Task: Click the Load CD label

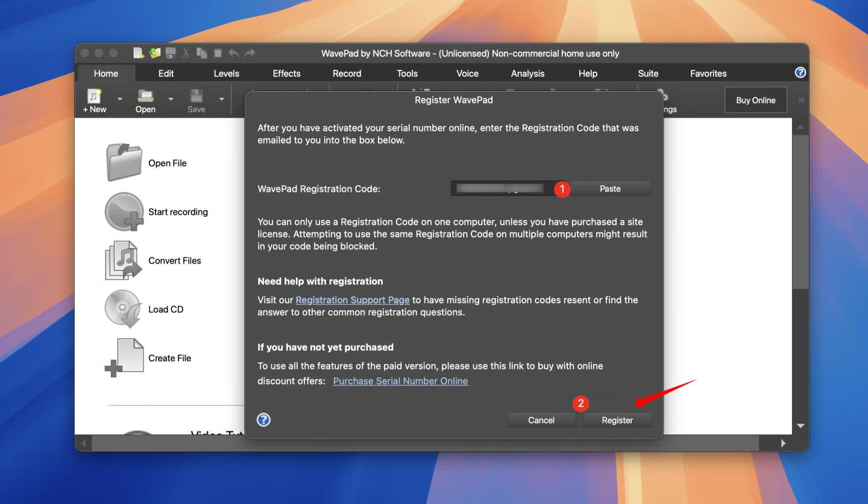Action: click(x=166, y=309)
